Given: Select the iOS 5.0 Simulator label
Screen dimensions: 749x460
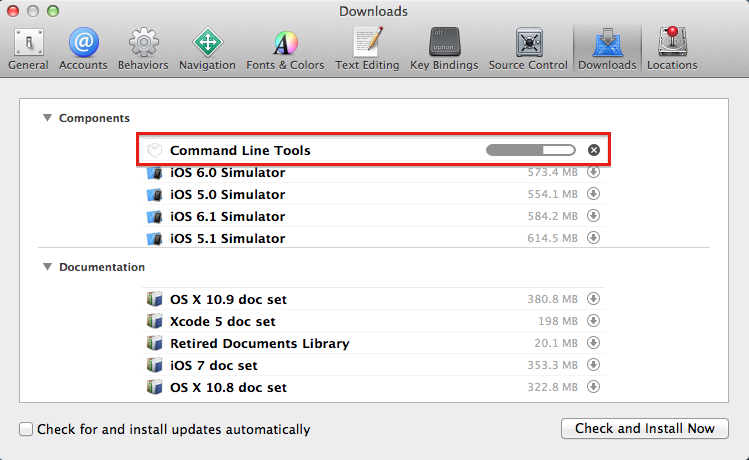Looking at the screenshot, I should (x=227, y=194).
